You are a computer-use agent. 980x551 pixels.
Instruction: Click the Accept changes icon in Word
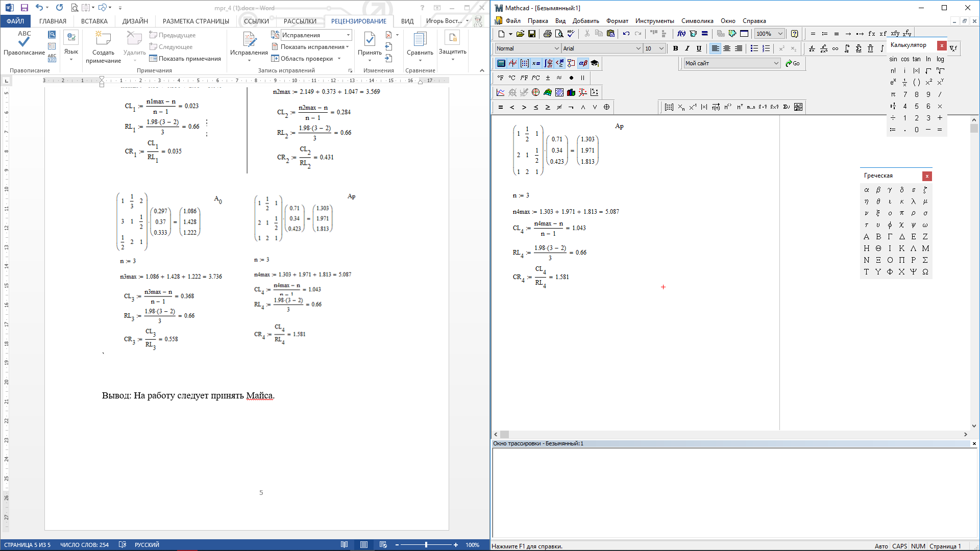pyautogui.click(x=370, y=39)
